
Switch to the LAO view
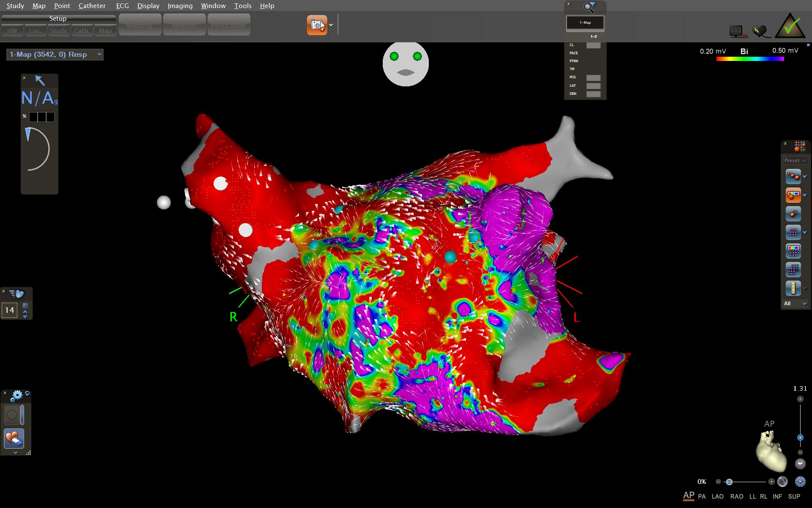click(717, 496)
